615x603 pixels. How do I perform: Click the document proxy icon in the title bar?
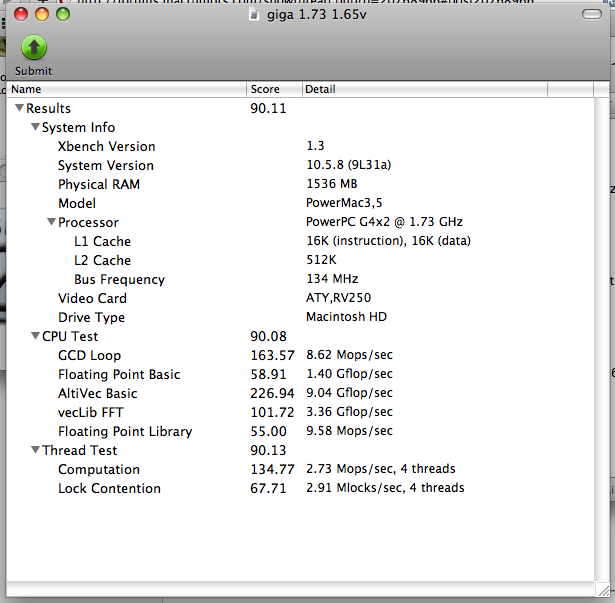coord(254,15)
